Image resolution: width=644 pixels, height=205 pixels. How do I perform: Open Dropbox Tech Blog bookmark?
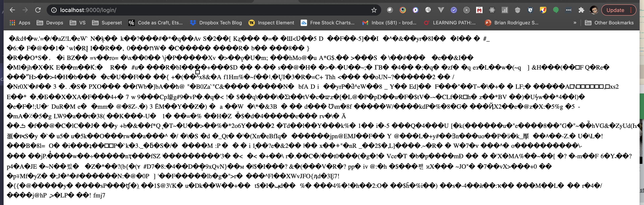click(x=216, y=23)
